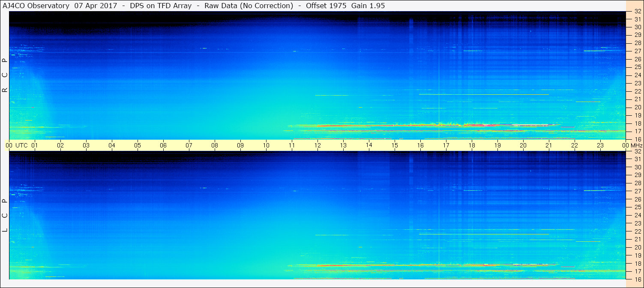
Task: Click the 12 hour mark on UTC axis
Action: click(318, 145)
